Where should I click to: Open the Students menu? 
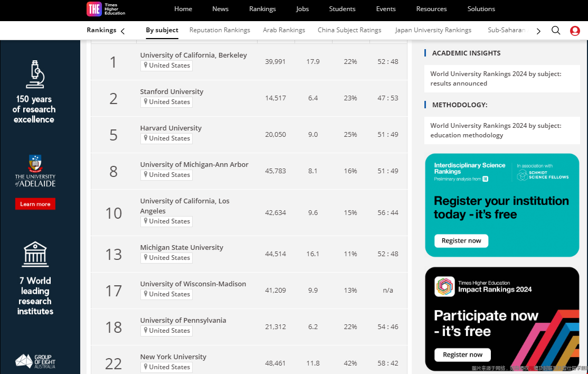click(x=342, y=9)
